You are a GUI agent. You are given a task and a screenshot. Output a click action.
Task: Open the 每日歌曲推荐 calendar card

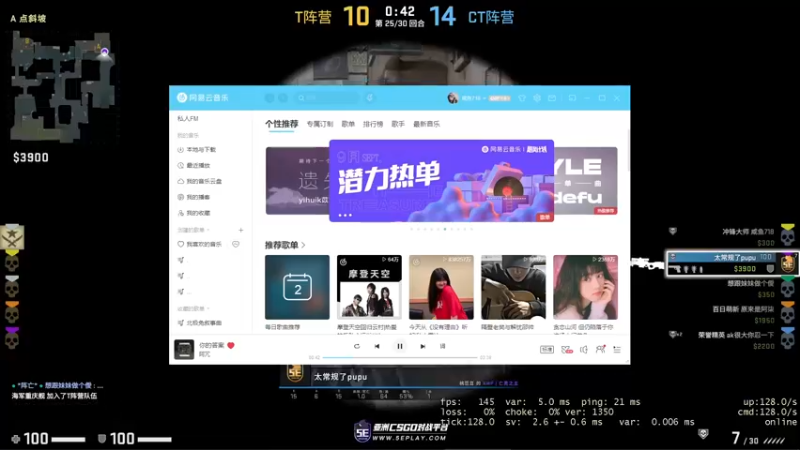coord(297,287)
